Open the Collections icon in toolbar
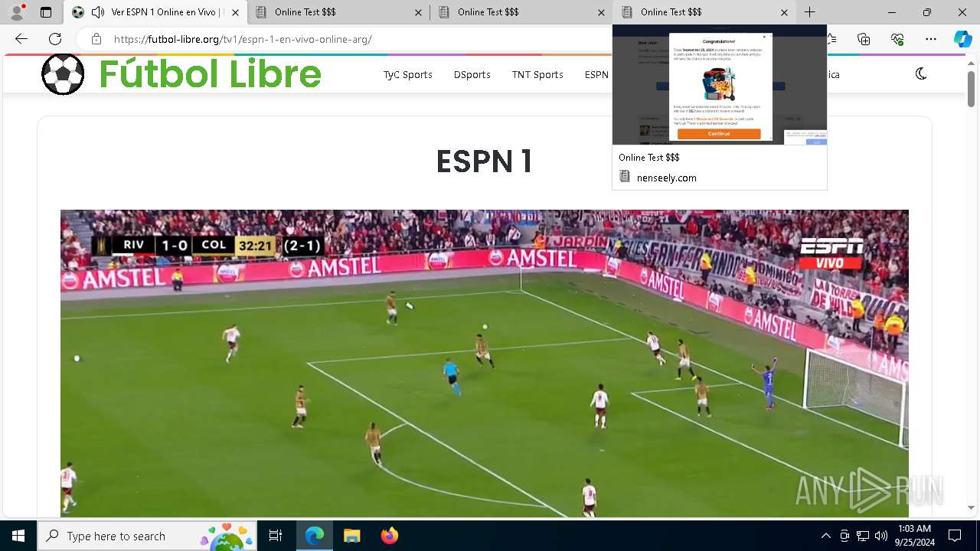Screen dimensions: 980x551 point(864,39)
